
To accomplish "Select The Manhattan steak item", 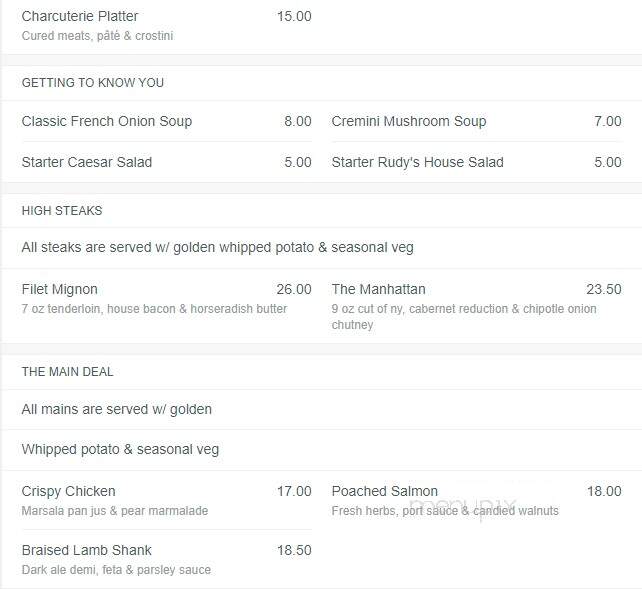I will (x=378, y=289).
